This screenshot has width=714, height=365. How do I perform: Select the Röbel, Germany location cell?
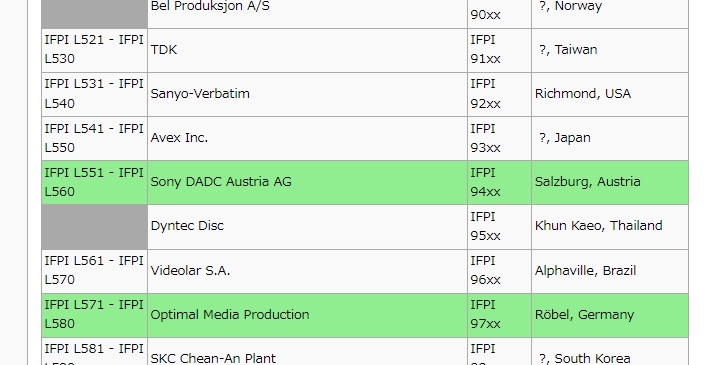click(610, 315)
